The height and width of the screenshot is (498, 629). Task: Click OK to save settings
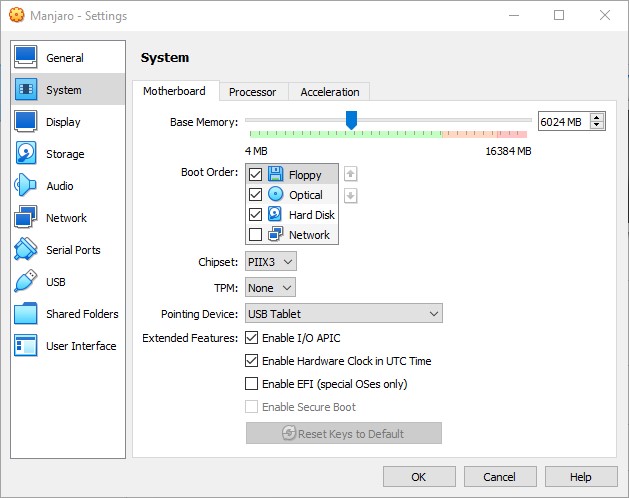coord(419,477)
